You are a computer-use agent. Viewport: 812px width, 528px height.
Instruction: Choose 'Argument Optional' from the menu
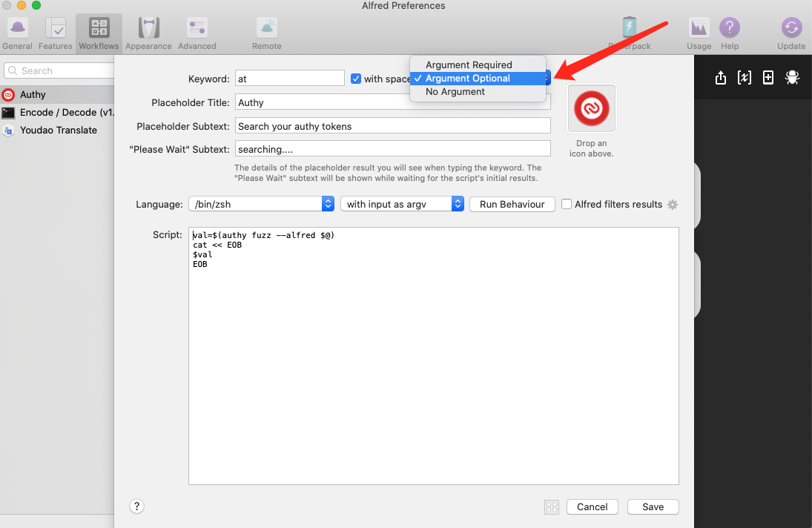(x=478, y=78)
